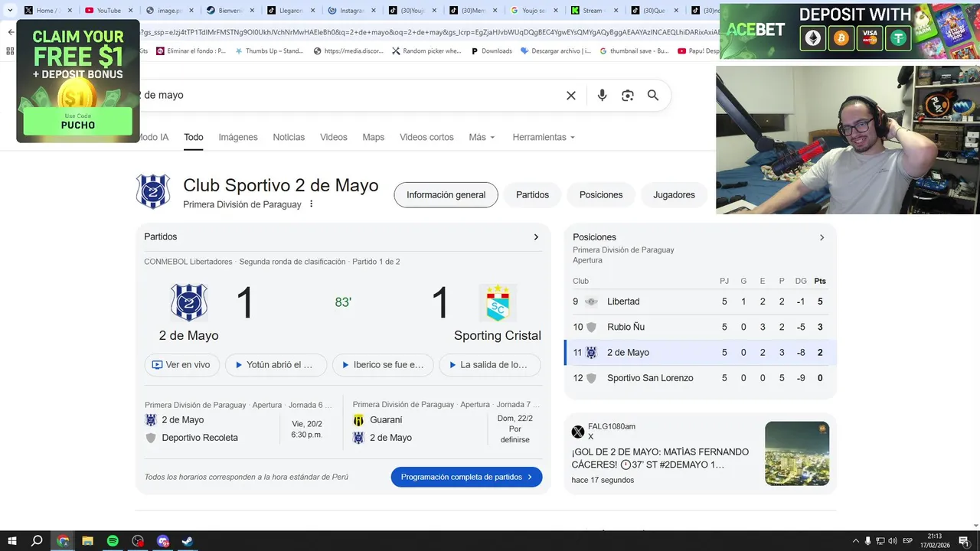Open Steam from the taskbar

(x=187, y=541)
